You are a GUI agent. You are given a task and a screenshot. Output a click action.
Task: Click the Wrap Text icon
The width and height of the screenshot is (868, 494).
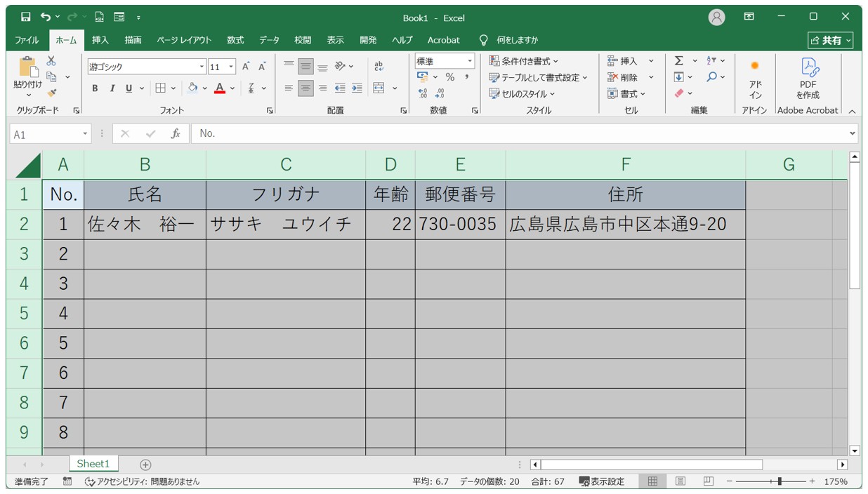(x=379, y=67)
